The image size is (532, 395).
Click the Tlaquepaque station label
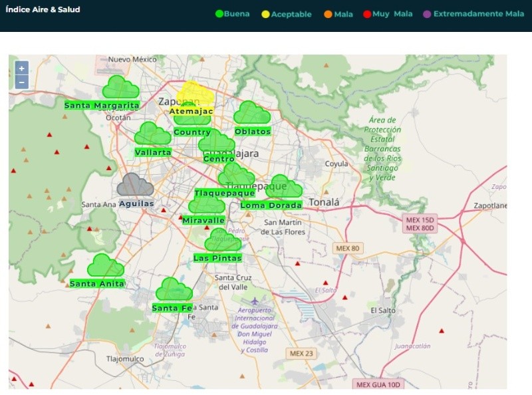tap(221, 194)
